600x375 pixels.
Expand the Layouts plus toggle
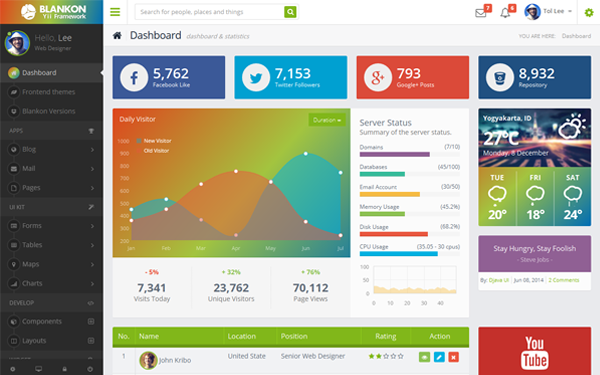[91, 341]
